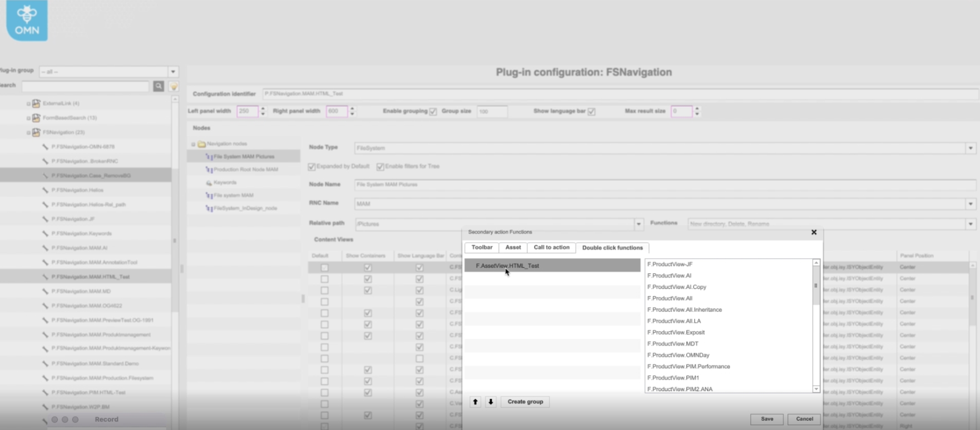Image resolution: width=980 pixels, height=430 pixels.
Task: Select F.AssetView.HTML_Test in assigned functions
Action: [x=552, y=266]
